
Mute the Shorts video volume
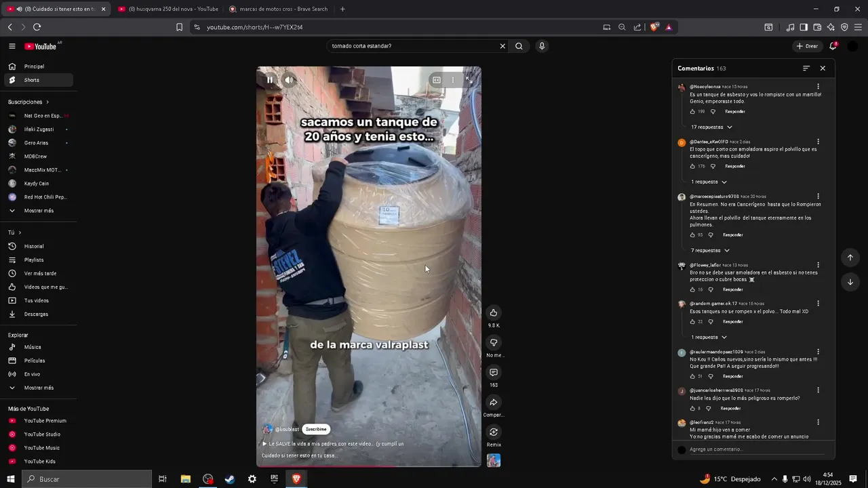tap(289, 80)
